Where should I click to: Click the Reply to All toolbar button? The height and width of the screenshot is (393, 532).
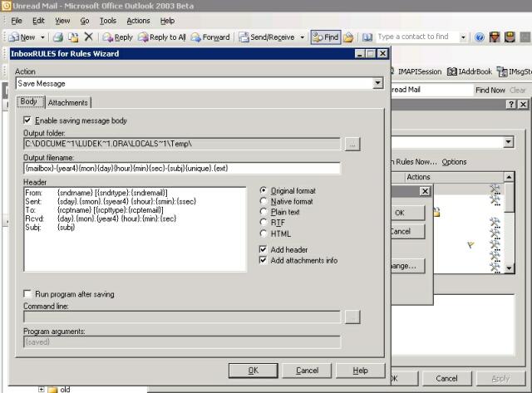tap(162, 37)
